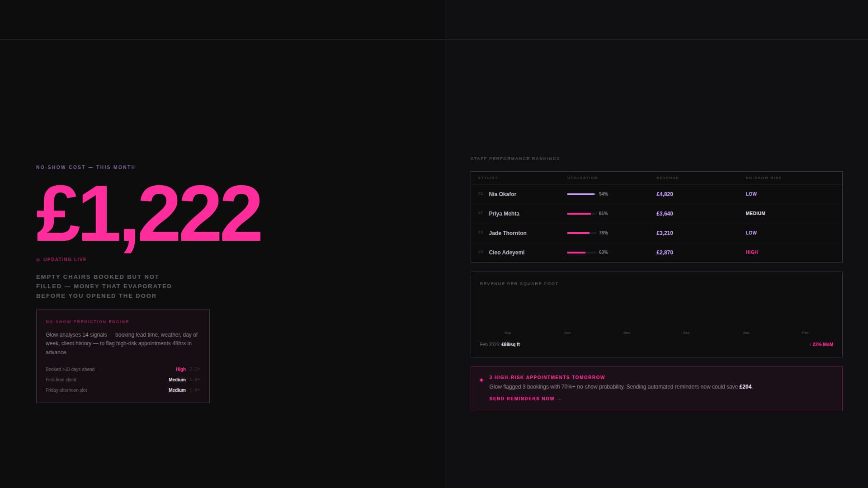Click the Utilisation column header
This screenshot has width=868, height=488.
(582, 178)
